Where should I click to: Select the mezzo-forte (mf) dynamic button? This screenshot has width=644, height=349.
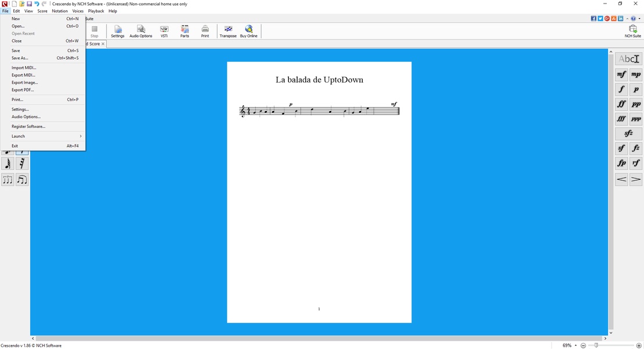(x=621, y=74)
